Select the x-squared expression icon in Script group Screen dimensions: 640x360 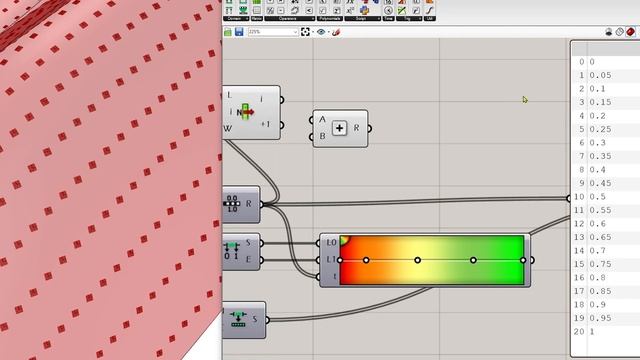pos(350,10)
